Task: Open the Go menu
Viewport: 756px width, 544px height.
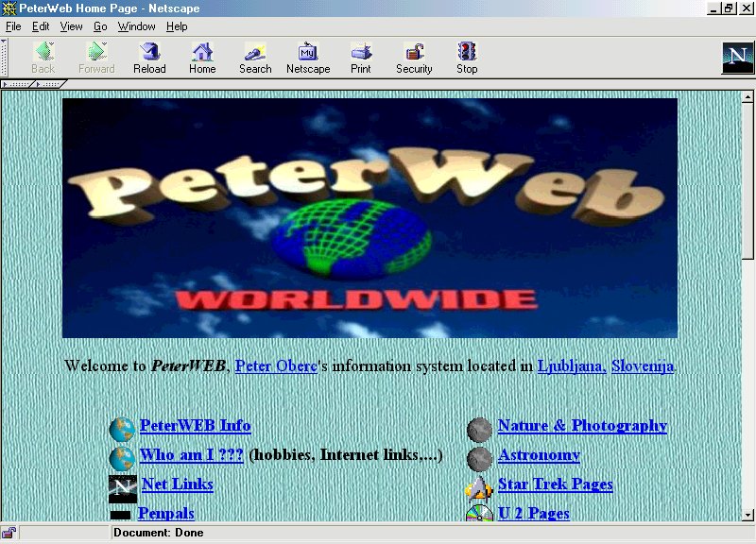Action: click(x=100, y=26)
